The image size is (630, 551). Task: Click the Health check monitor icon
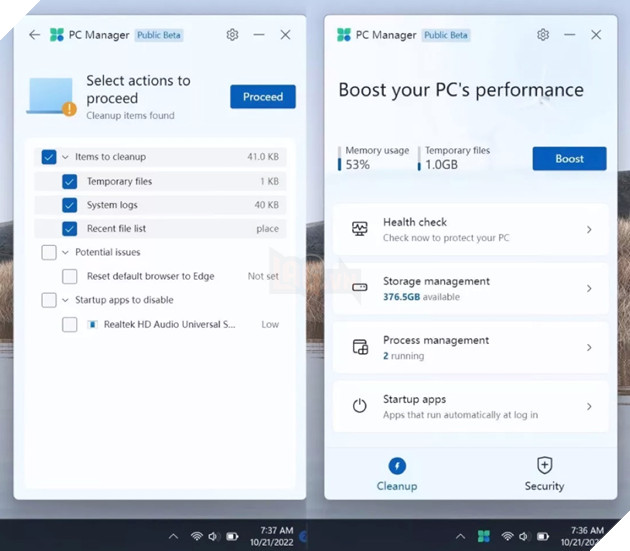click(360, 229)
